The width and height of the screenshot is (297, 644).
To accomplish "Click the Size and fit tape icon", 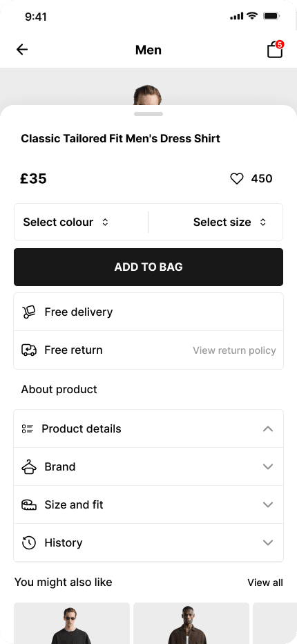I will tap(29, 505).
